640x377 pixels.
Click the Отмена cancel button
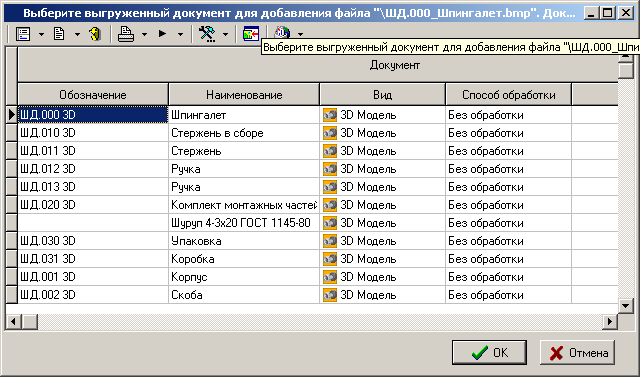click(577, 353)
